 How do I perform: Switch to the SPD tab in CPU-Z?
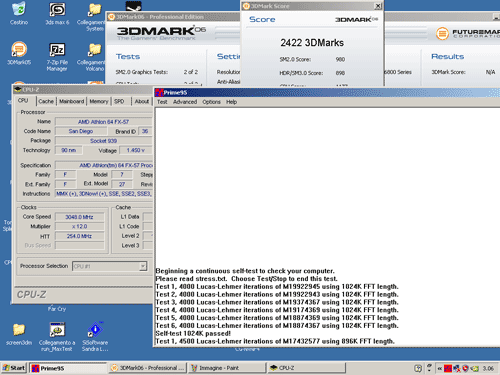point(119,101)
